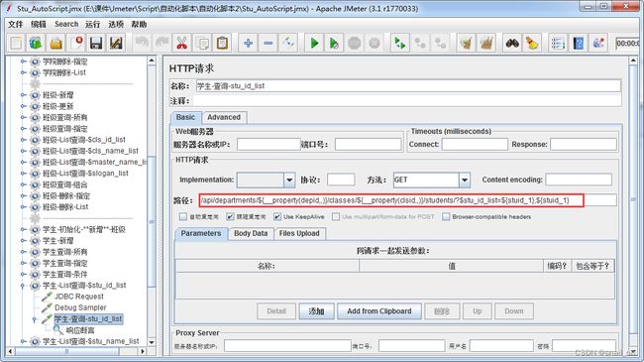The height and width of the screenshot is (362, 644).
Task: Click into the 路径 path field
Action: (407, 200)
